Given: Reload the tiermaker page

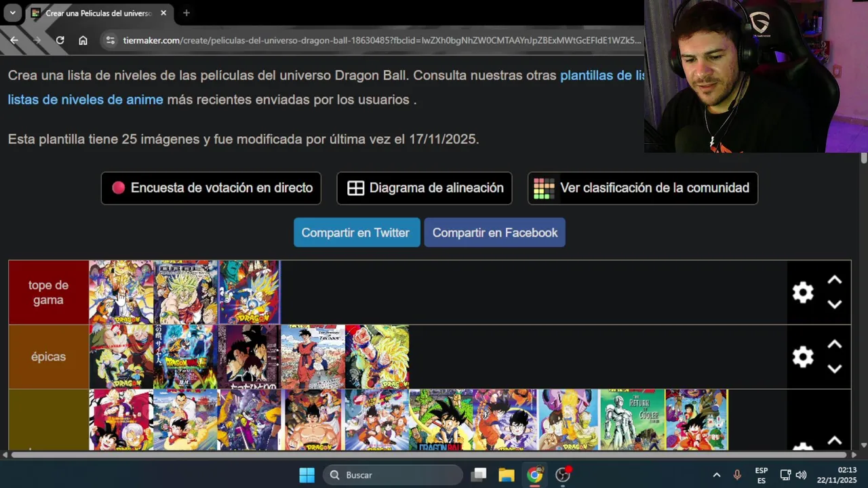Looking at the screenshot, I should 60,40.
